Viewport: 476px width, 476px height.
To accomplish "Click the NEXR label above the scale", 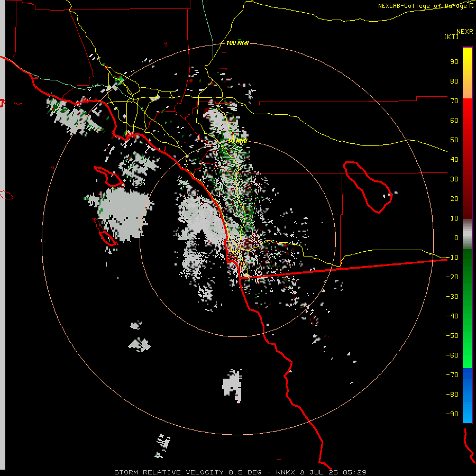I will [x=464, y=31].
